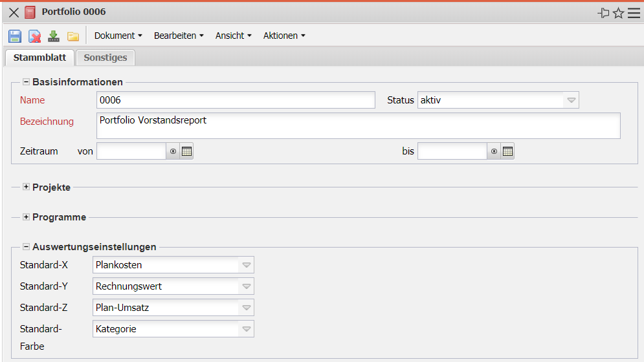Collapse the Auswertungseinstellungen section
644x362 pixels.
coord(26,247)
